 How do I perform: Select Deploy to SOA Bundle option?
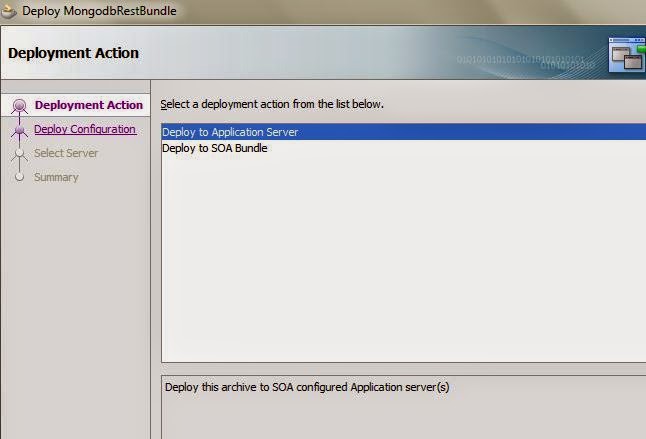coord(404,148)
